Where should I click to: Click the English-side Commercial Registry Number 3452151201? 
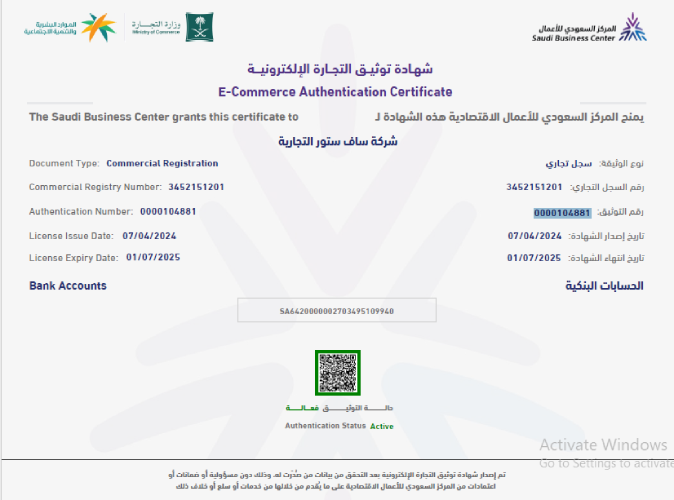tap(196, 187)
